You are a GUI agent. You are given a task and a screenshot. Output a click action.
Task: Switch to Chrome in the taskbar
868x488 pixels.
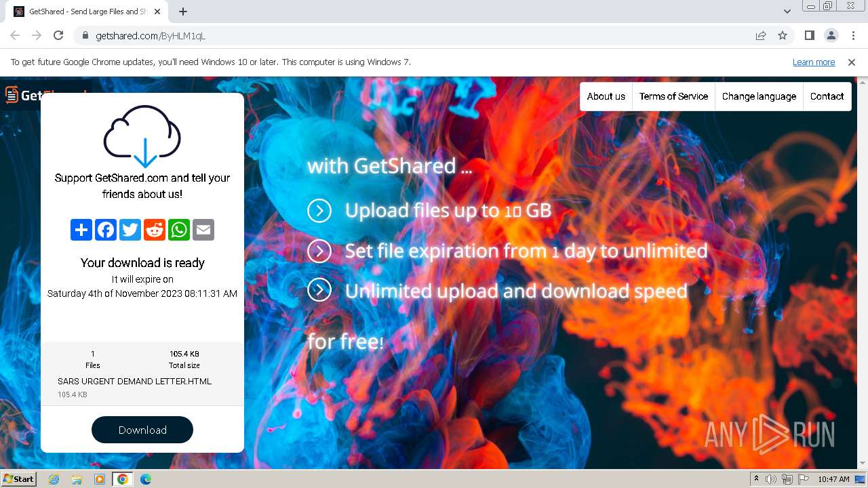click(x=123, y=479)
